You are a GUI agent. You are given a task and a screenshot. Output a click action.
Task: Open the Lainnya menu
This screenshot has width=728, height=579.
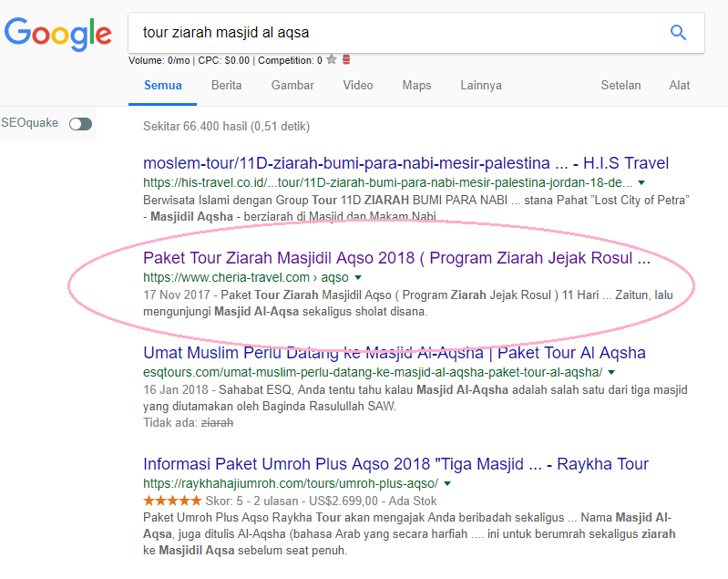point(481,86)
